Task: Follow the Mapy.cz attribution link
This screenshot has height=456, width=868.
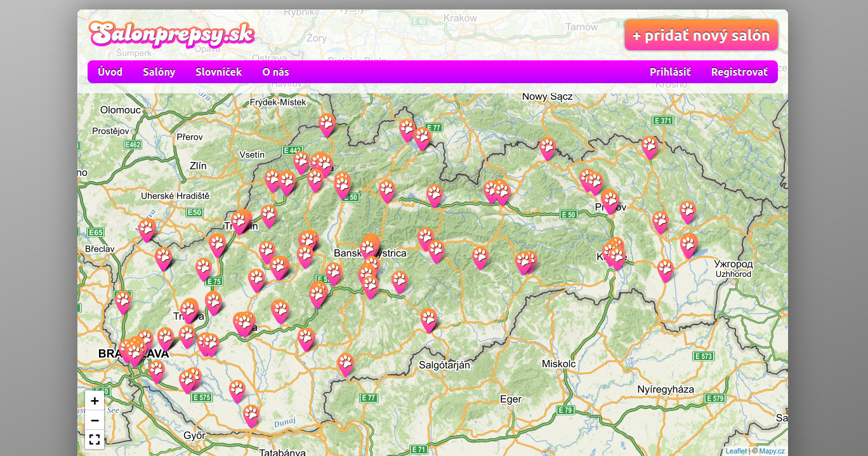Action: tap(772, 451)
